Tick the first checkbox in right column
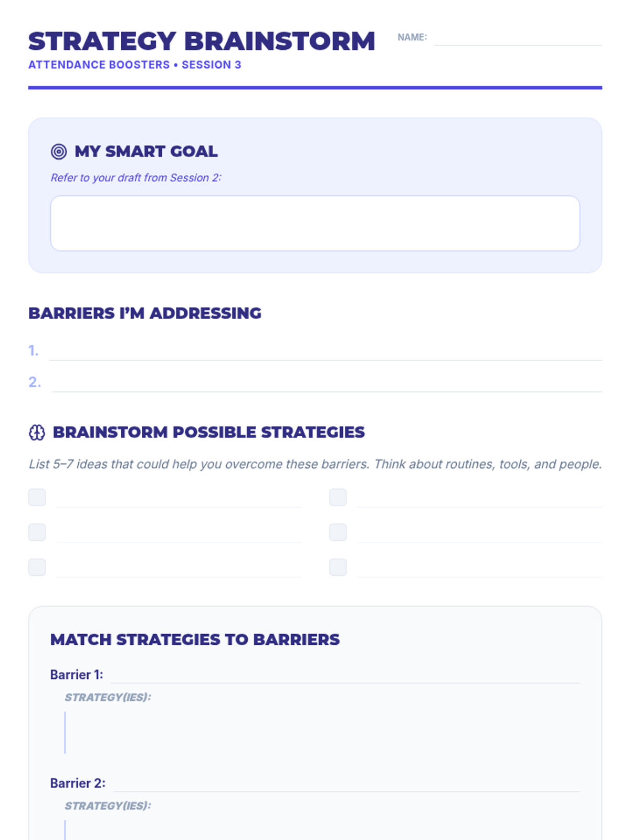This screenshot has height=840, width=630. point(338,497)
